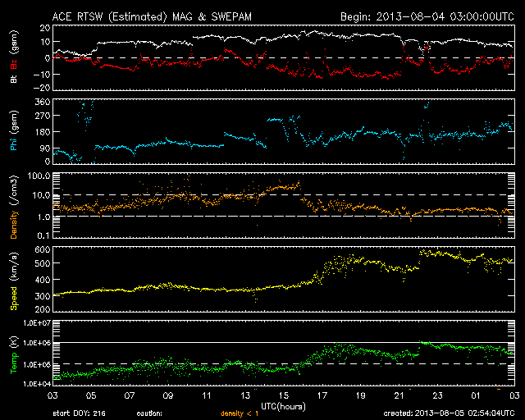Click the '600' tick on Speed axis
This screenshot has height=420, width=525.
[x=43, y=249]
